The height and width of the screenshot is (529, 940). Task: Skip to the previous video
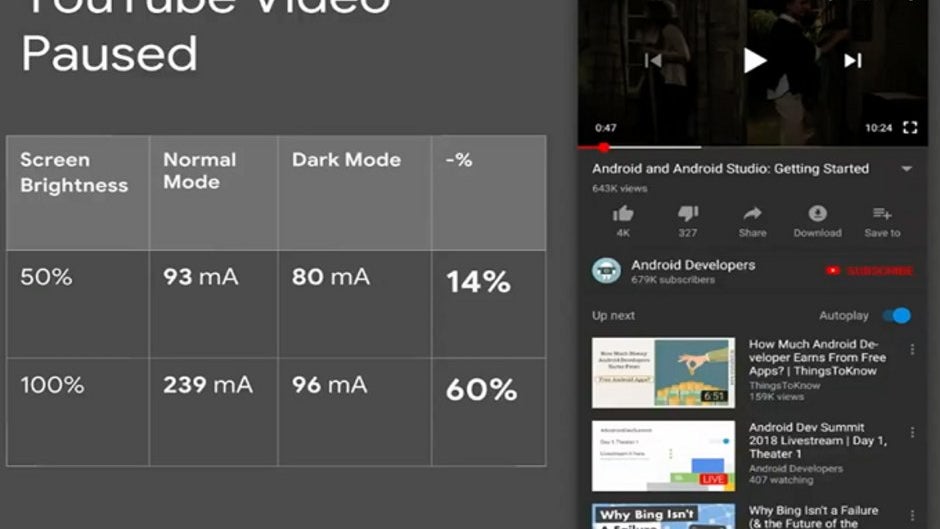pyautogui.click(x=653, y=61)
